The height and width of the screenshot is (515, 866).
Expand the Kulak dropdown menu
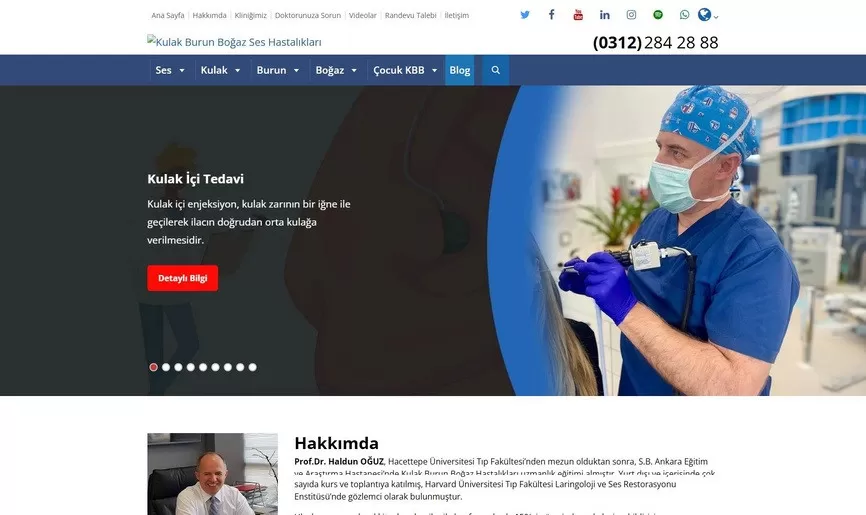click(x=220, y=70)
